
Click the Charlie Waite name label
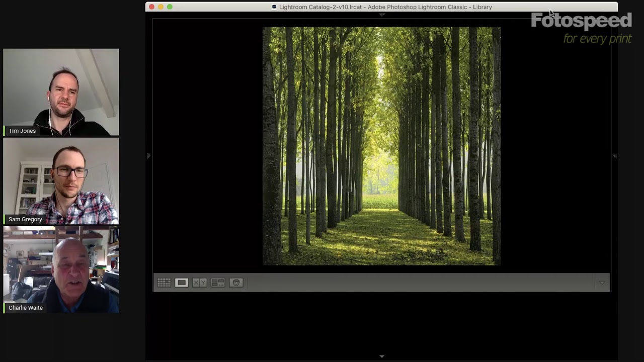[26, 308]
